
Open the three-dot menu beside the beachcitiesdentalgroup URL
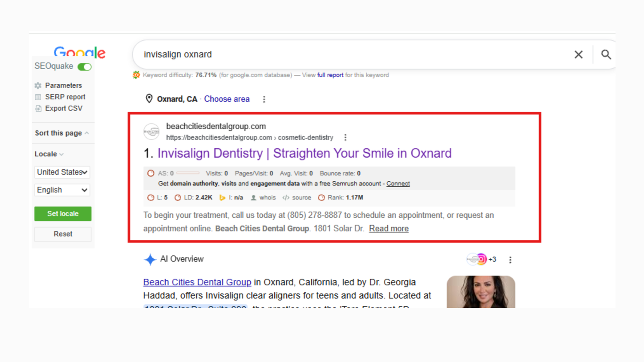tap(345, 137)
